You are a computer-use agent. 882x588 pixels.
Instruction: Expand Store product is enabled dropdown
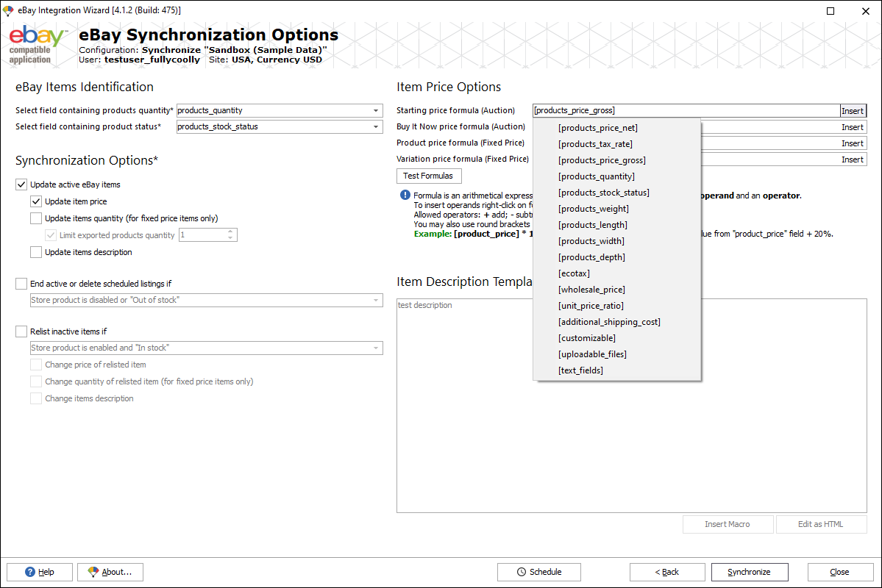point(376,348)
